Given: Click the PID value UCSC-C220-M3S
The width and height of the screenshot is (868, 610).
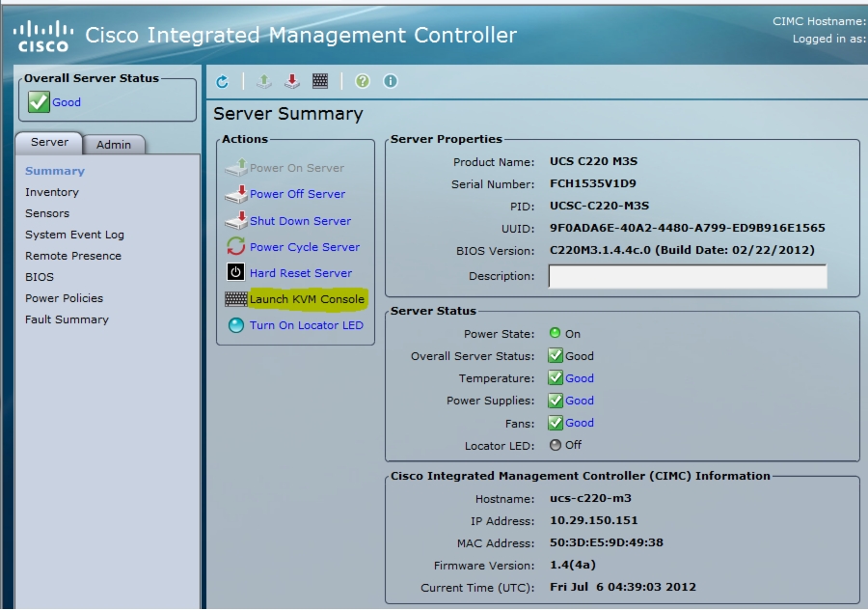Looking at the screenshot, I should coord(599,206).
